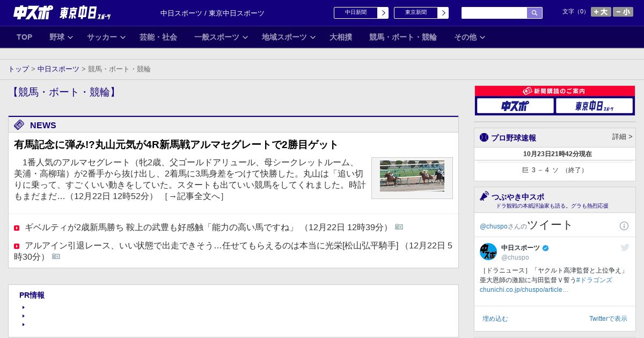The image size is (644, 338).
Task: Go to TOP in navigation bar
Action: click(25, 37)
